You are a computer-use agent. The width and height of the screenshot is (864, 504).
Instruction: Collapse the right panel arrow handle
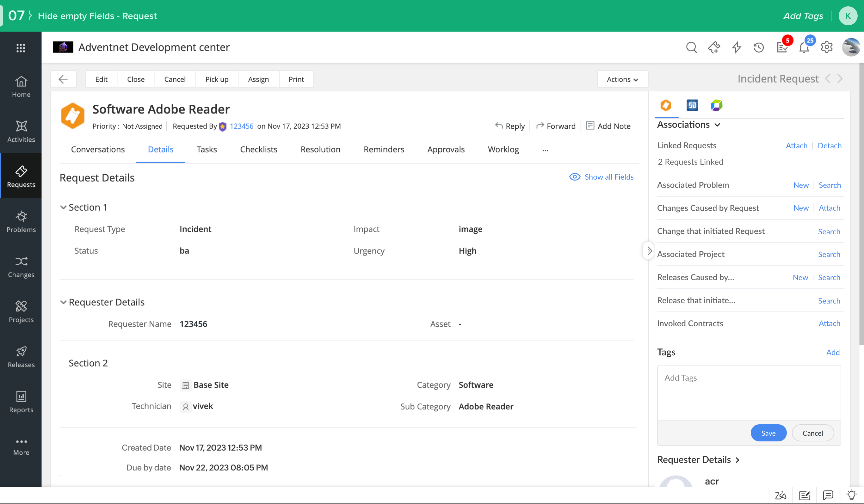(649, 251)
